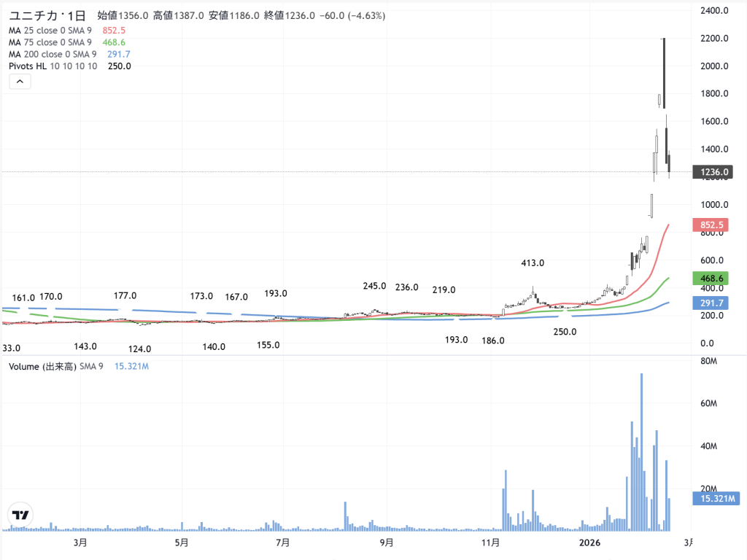This screenshot has height=560, width=747.
Task: Click the 2026 label on time axis
Action: pyautogui.click(x=589, y=542)
